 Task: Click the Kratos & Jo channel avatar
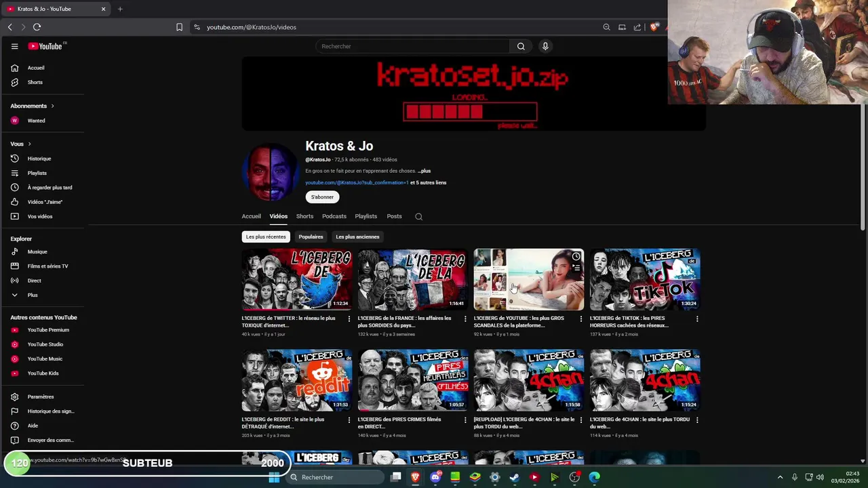pyautogui.click(x=271, y=172)
